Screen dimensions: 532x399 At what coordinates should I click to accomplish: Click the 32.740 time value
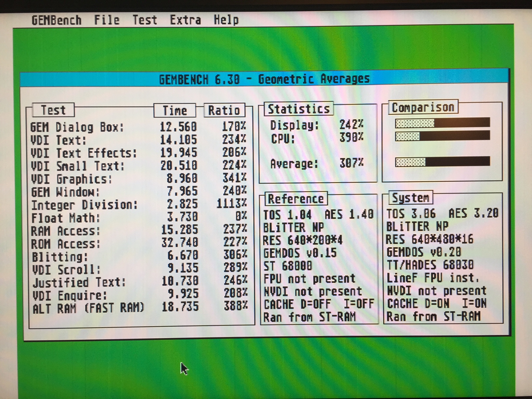coord(180,243)
